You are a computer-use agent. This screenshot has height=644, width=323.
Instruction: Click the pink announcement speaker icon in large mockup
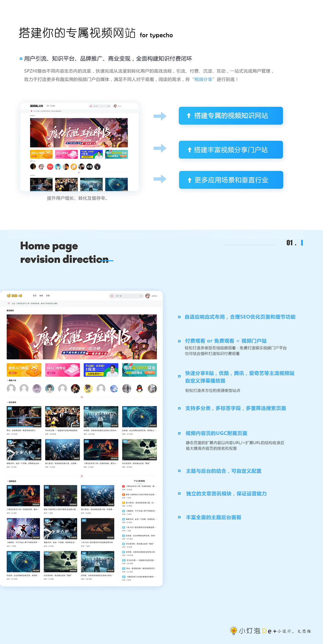pyautogui.click(x=9, y=303)
